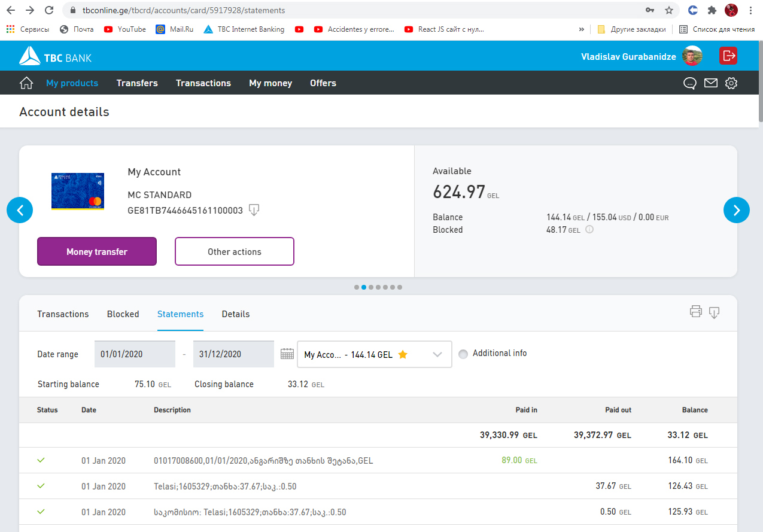
Task: Download statement with the download icon
Action: tap(714, 312)
